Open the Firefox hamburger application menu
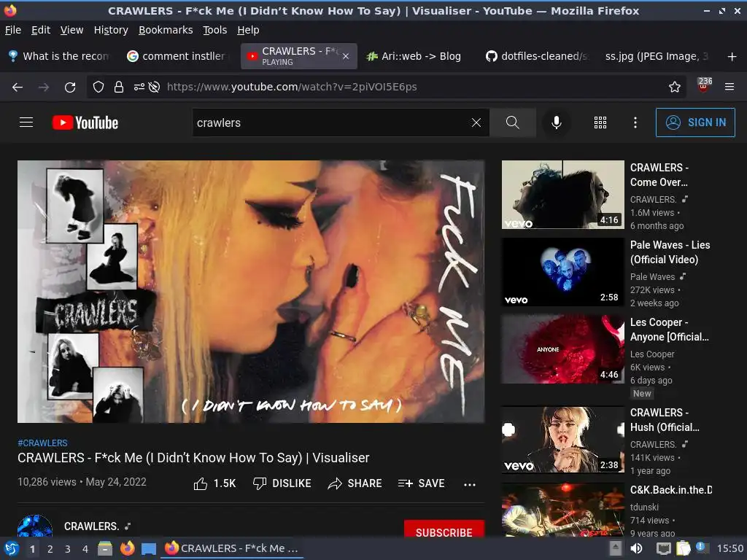Screen dimensions: 747x560 coord(729,87)
